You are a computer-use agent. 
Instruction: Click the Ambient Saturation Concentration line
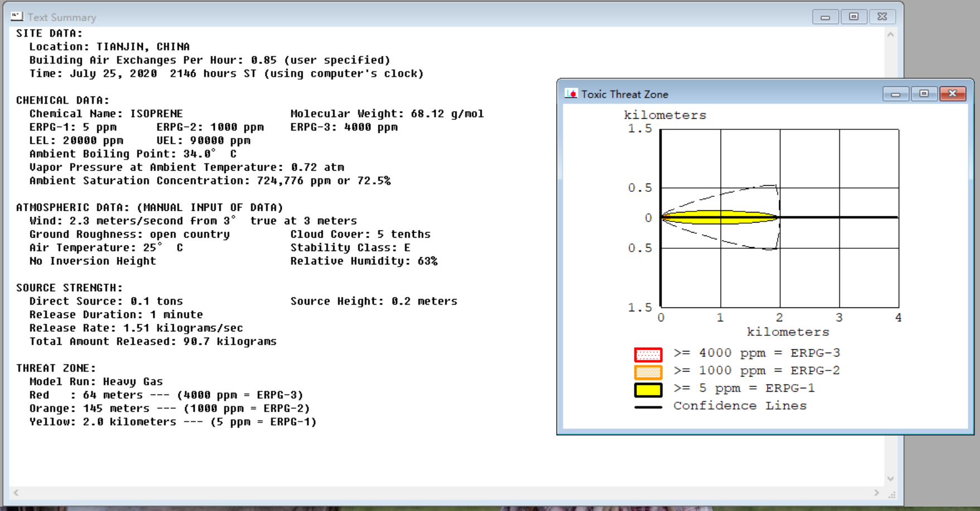(x=210, y=181)
